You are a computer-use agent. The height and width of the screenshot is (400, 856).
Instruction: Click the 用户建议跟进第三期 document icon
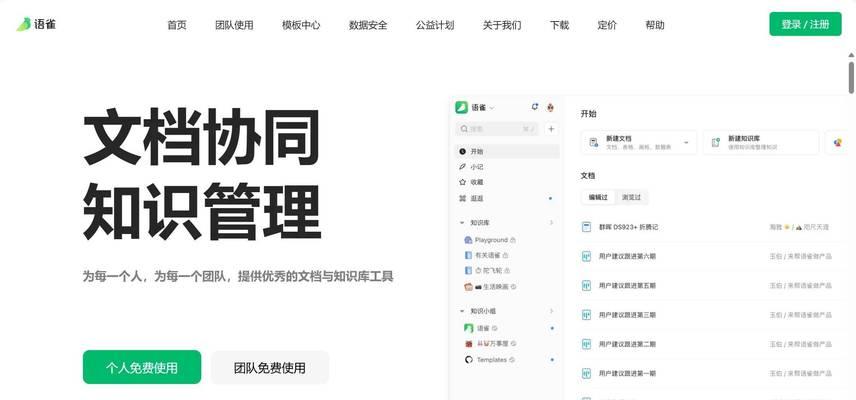pyautogui.click(x=587, y=315)
